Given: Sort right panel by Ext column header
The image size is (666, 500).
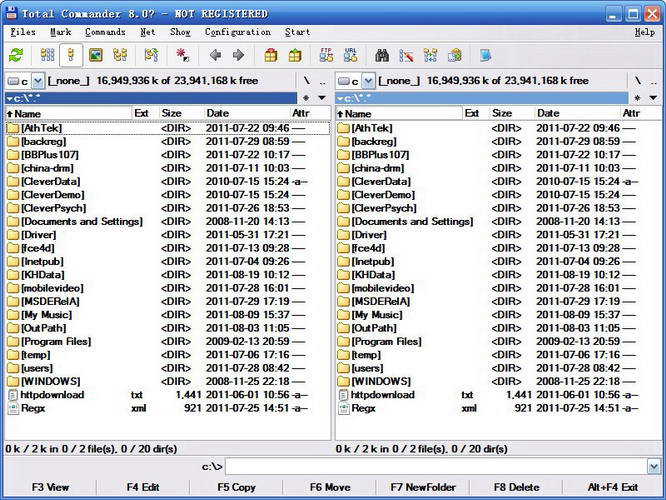Looking at the screenshot, I should 476,113.
